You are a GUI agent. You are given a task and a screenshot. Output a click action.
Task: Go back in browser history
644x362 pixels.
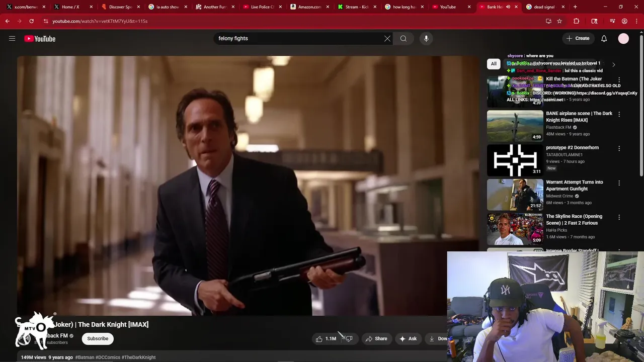(x=7, y=21)
